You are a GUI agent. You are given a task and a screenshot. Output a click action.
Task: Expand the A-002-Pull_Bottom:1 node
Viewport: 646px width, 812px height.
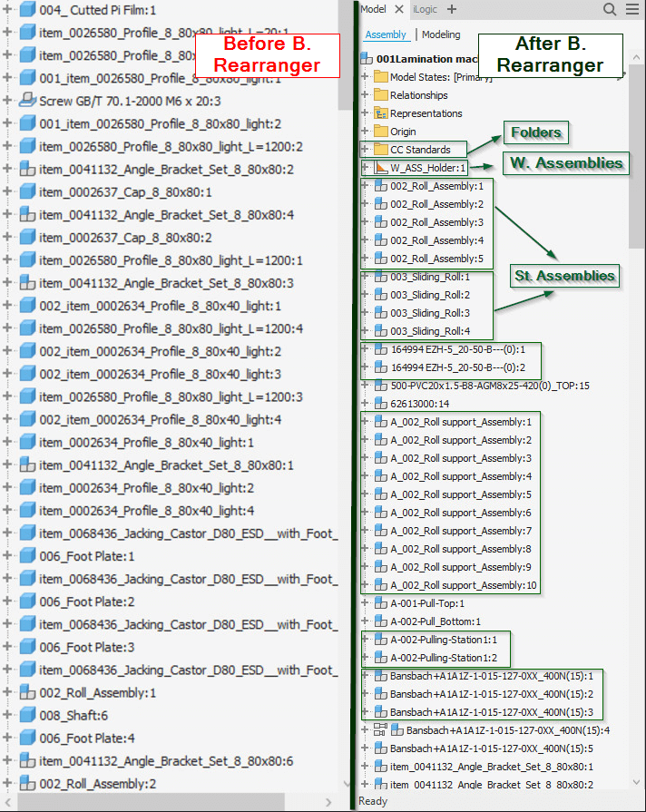tap(366, 621)
